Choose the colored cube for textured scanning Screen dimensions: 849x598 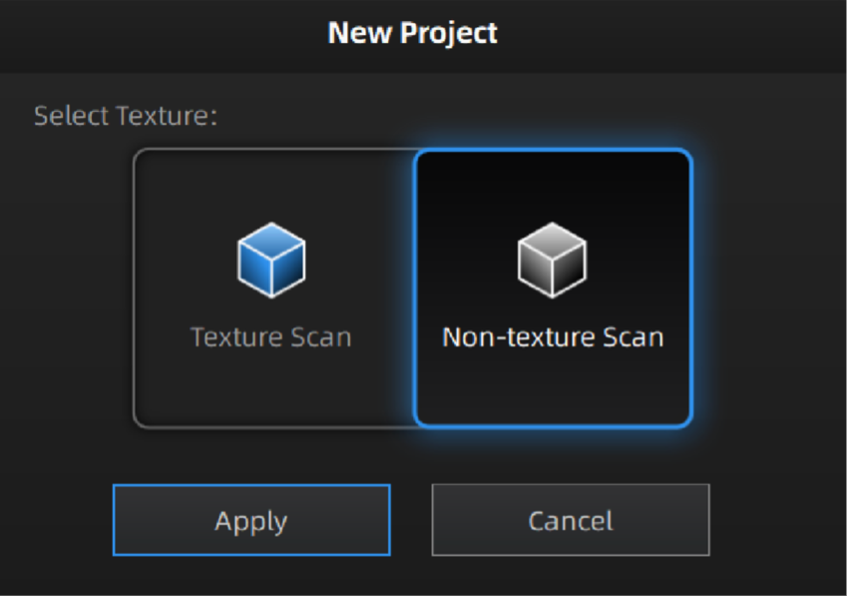pos(271,260)
